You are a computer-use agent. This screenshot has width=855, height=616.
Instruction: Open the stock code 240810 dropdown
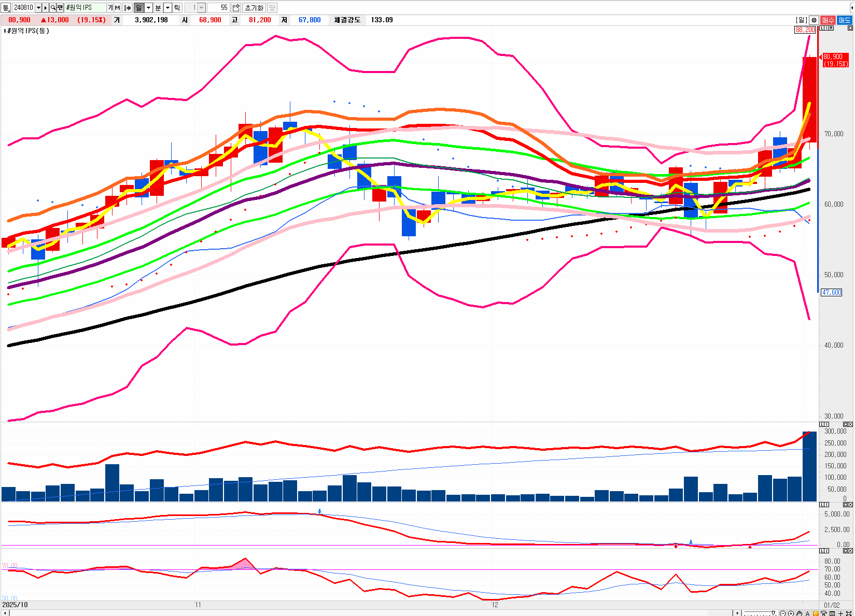pos(38,8)
